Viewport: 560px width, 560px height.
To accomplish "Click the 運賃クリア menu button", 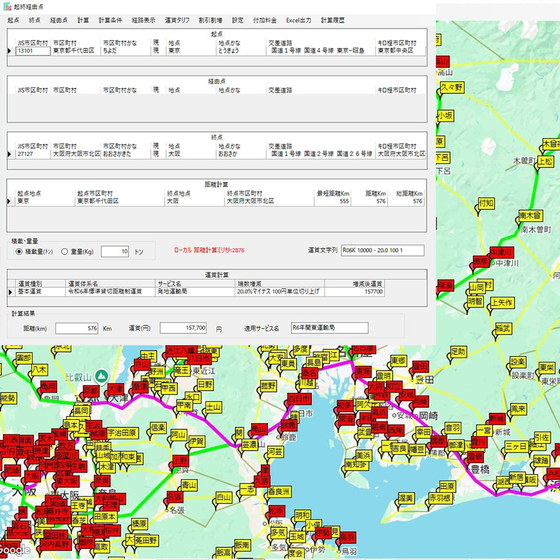I will (x=177, y=20).
